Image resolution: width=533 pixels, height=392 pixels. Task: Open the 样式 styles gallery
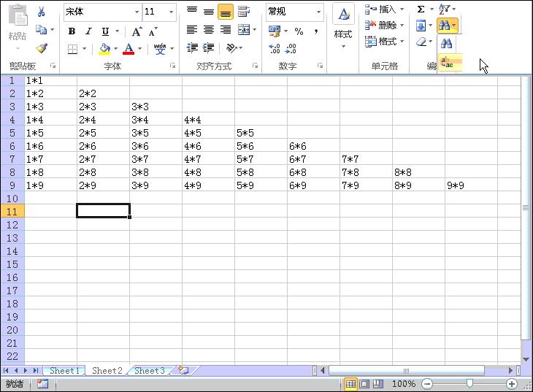coord(343,26)
